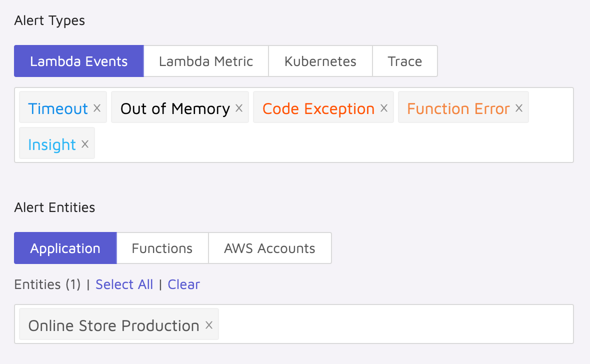Click the Function Error label
This screenshot has width=590, height=364.
[x=458, y=109]
